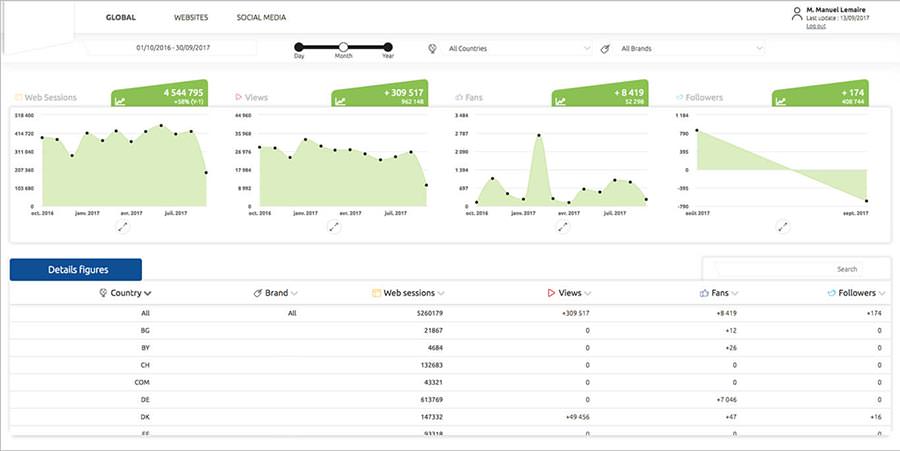Select the Day point on period slider

coord(299,47)
